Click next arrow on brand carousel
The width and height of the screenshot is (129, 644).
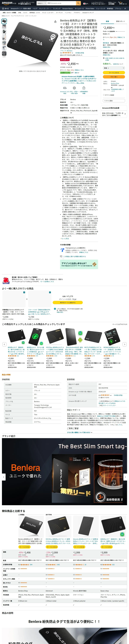click(125, 477)
